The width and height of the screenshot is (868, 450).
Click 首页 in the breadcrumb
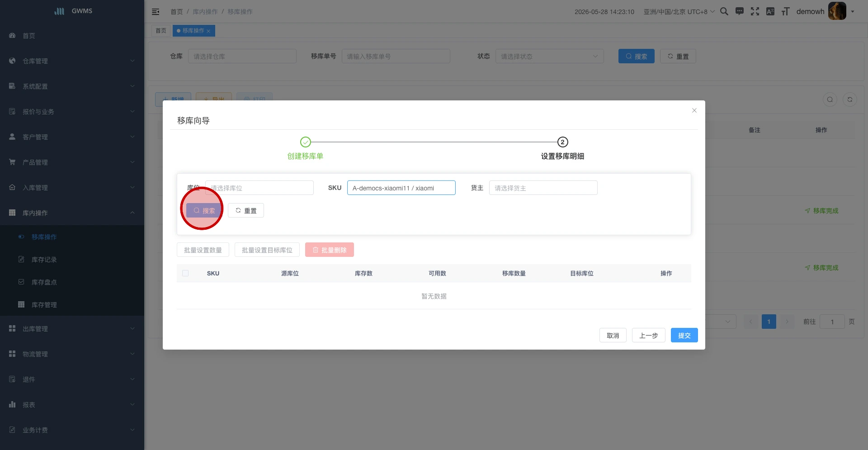[176, 12]
